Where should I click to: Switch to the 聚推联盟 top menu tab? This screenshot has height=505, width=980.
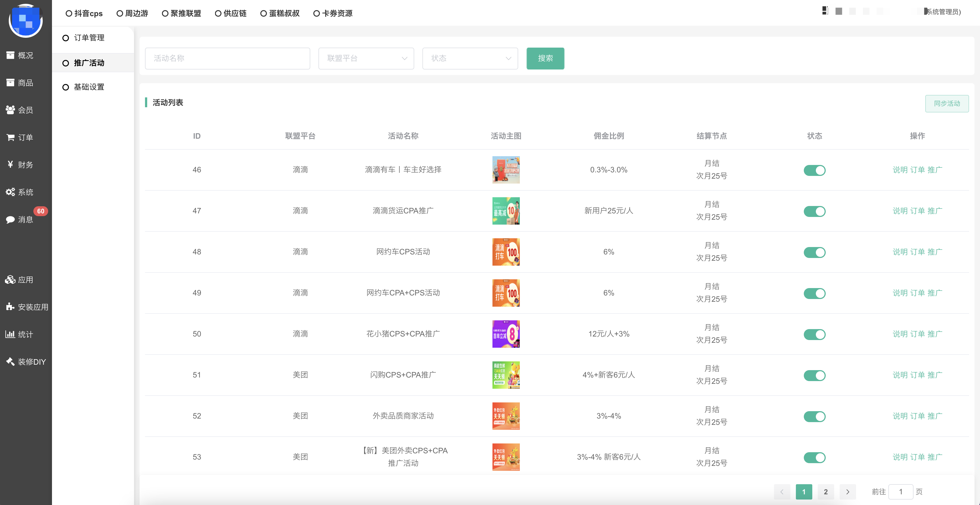(181, 13)
